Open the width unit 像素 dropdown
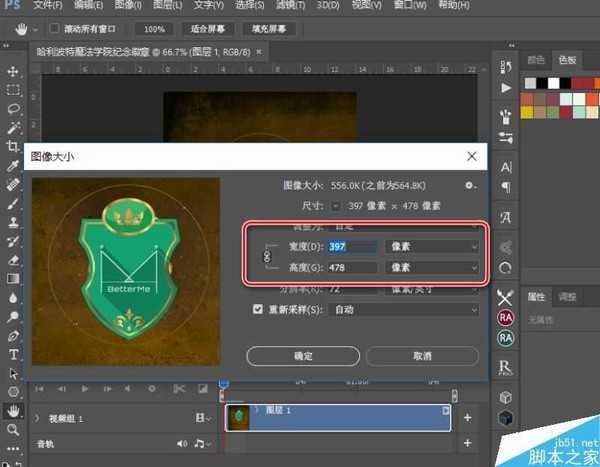This screenshot has height=467, width=600. click(432, 246)
